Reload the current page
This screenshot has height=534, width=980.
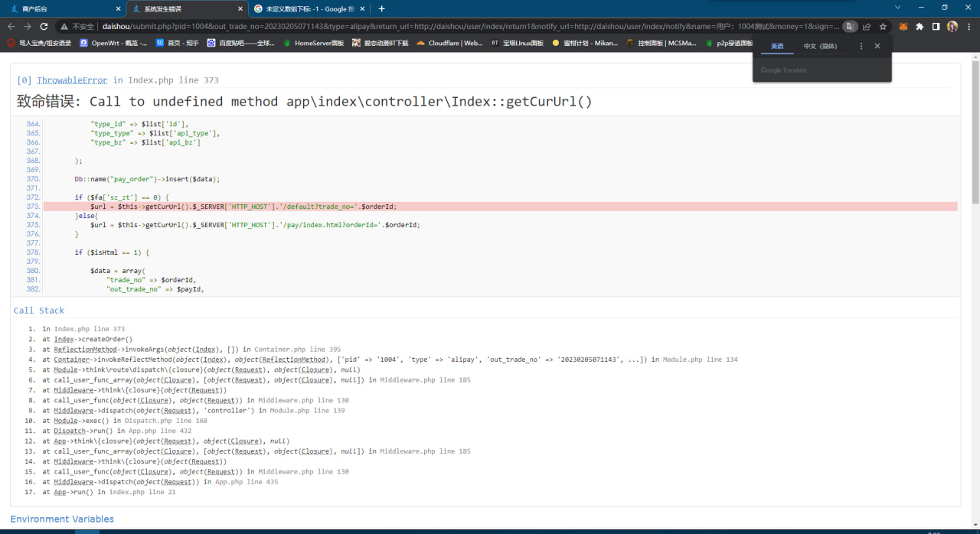pyautogui.click(x=44, y=26)
